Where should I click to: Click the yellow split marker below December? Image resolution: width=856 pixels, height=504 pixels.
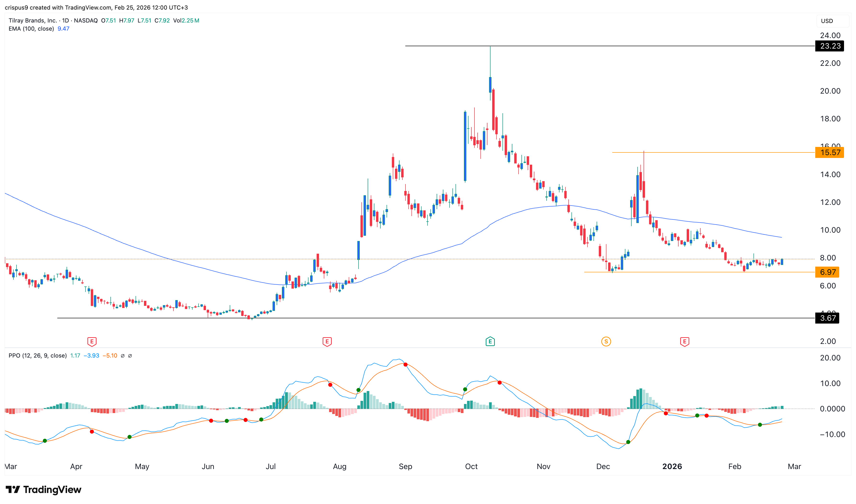[606, 341]
